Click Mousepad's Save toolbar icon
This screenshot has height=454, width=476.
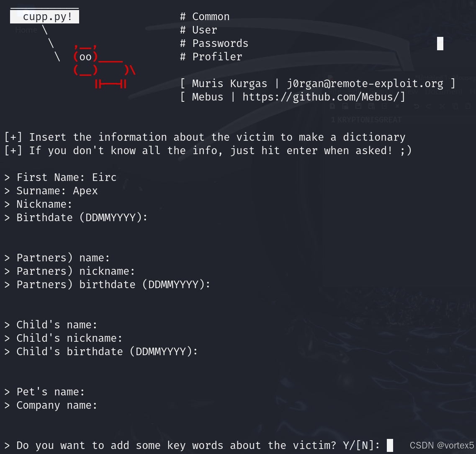[x=358, y=106]
